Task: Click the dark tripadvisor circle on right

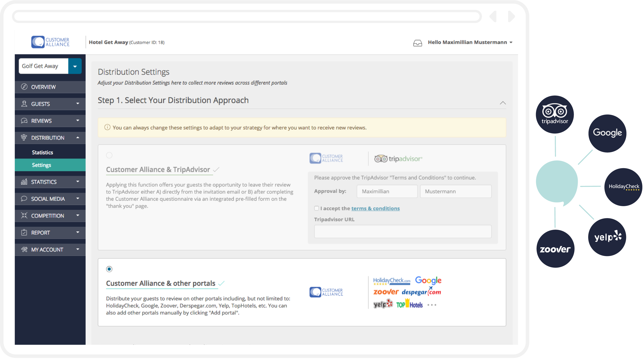Action: point(555,114)
